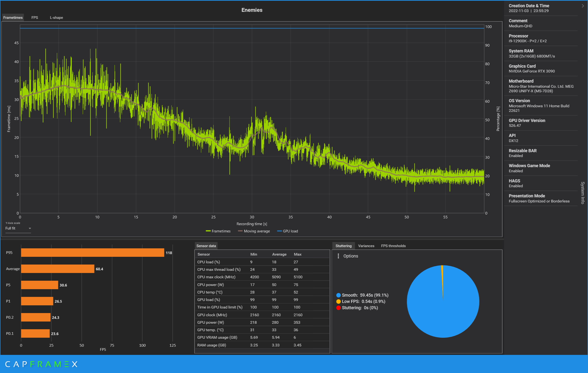Hide the Moving average line in the legend

[254, 231]
